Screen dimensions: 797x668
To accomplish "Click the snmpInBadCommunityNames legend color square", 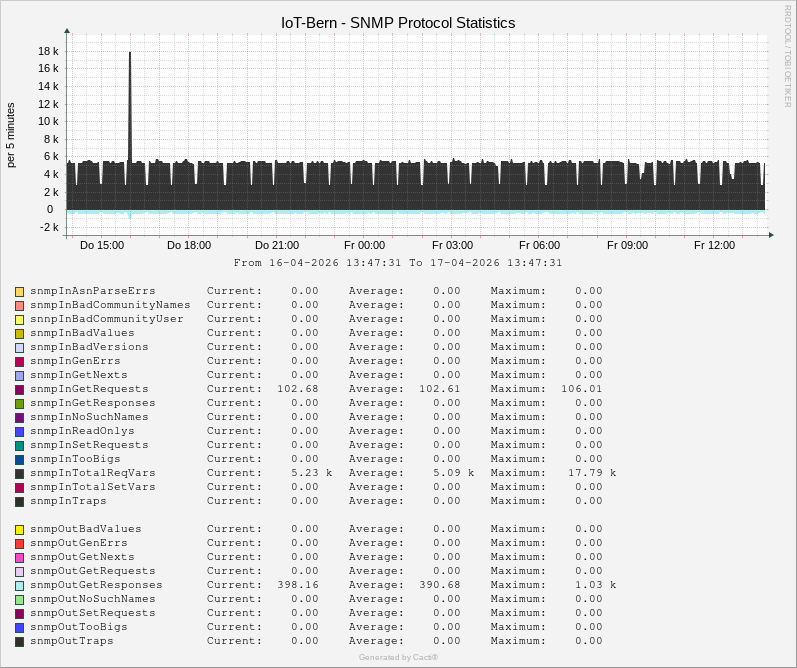I will pos(19,305).
